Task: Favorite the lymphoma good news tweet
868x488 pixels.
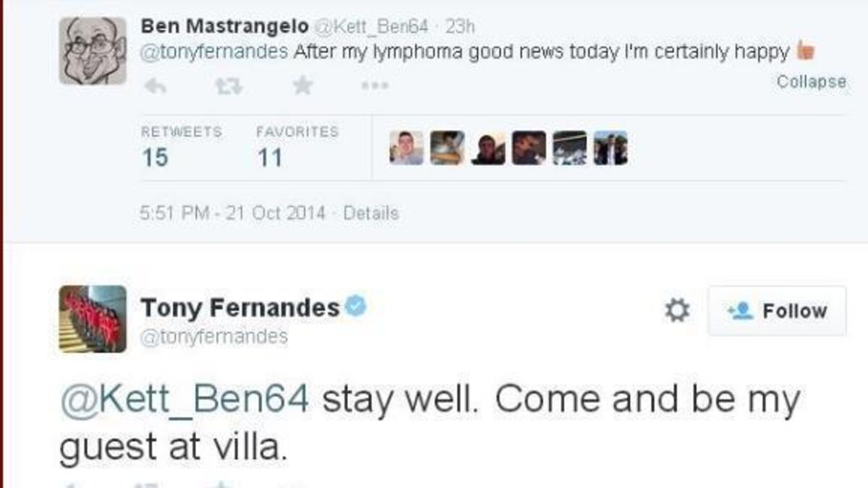Action: (302, 85)
